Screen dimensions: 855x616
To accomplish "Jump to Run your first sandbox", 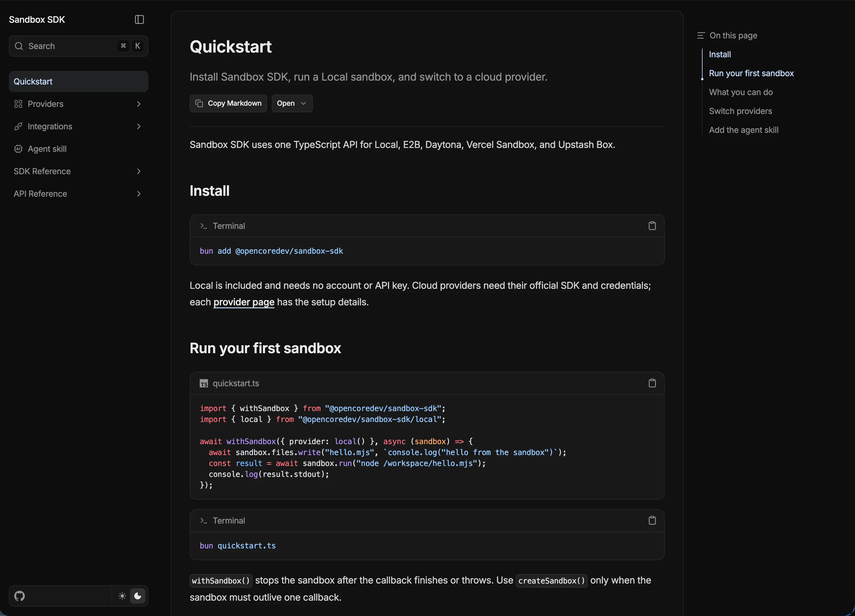I will point(751,73).
